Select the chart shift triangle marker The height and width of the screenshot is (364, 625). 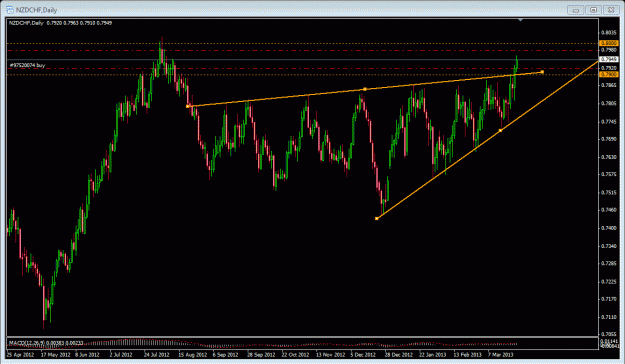(x=520, y=20)
